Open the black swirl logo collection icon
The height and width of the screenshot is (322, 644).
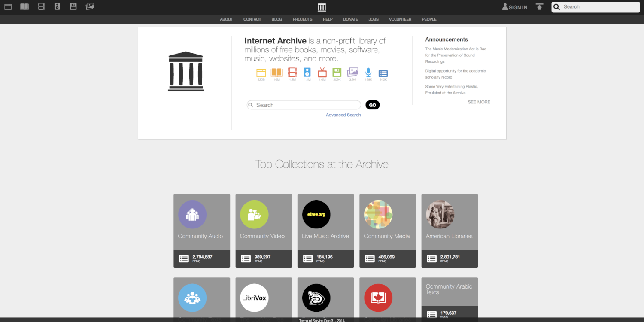click(x=316, y=298)
